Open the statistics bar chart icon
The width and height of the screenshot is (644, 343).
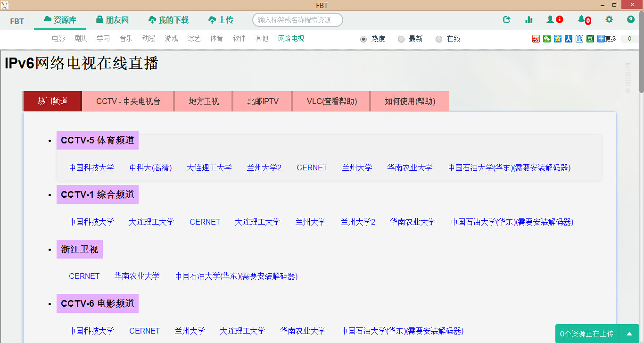click(528, 20)
